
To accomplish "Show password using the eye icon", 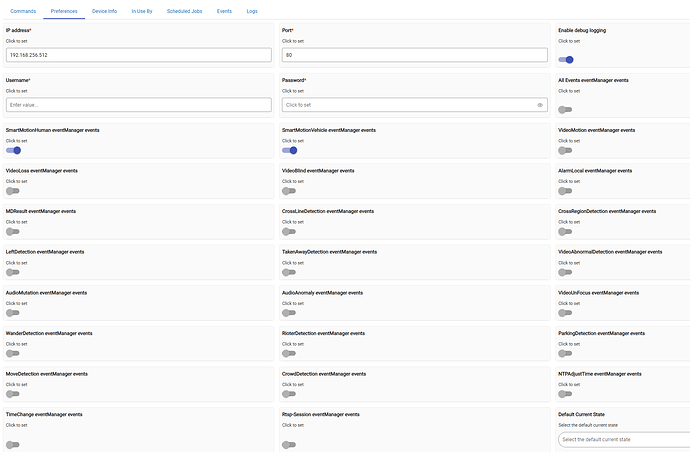I will pyautogui.click(x=540, y=104).
